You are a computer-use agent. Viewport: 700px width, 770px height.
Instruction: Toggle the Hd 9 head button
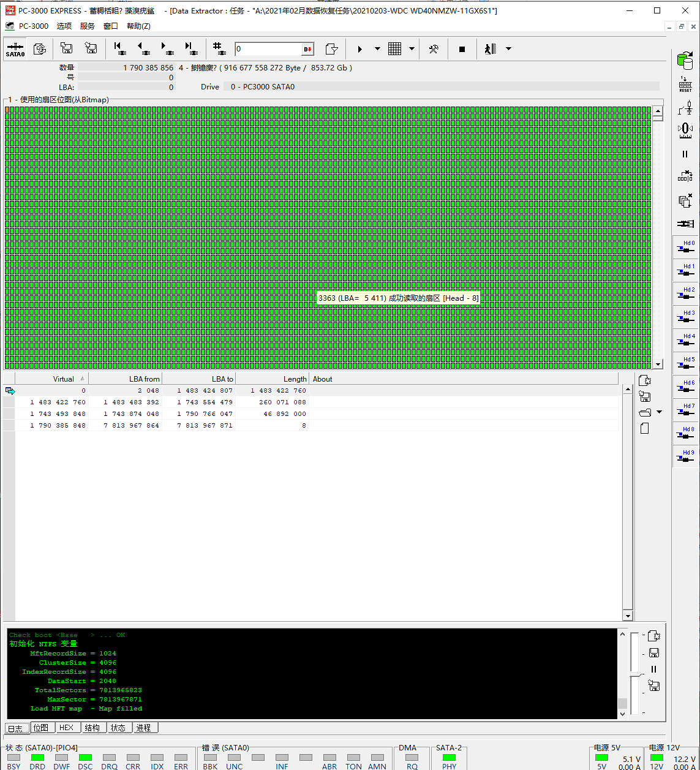coord(685,456)
